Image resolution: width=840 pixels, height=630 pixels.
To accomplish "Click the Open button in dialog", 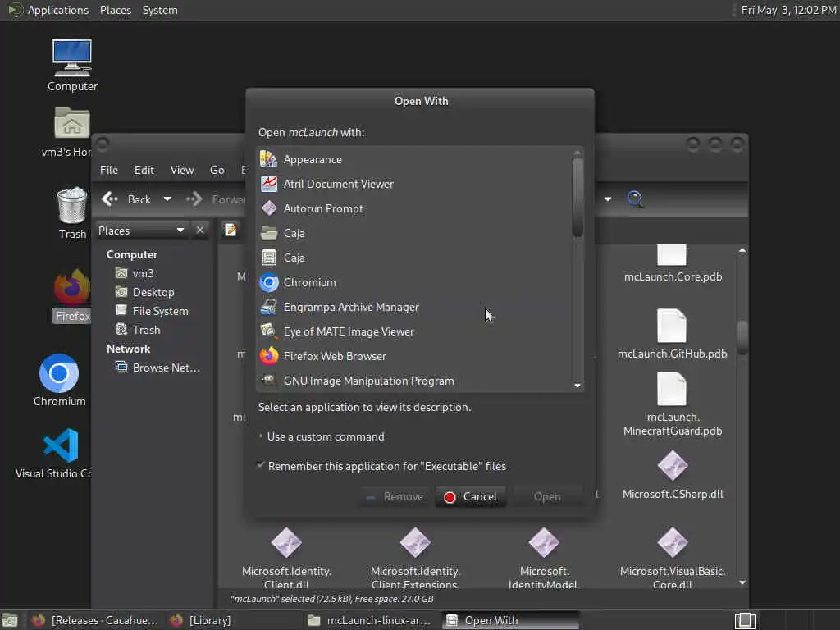I will 547,496.
